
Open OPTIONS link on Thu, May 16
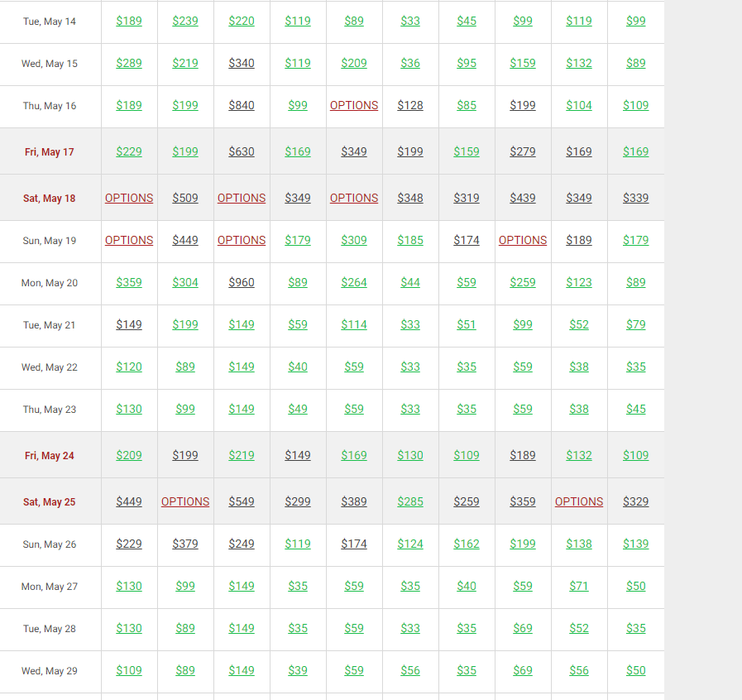point(354,105)
